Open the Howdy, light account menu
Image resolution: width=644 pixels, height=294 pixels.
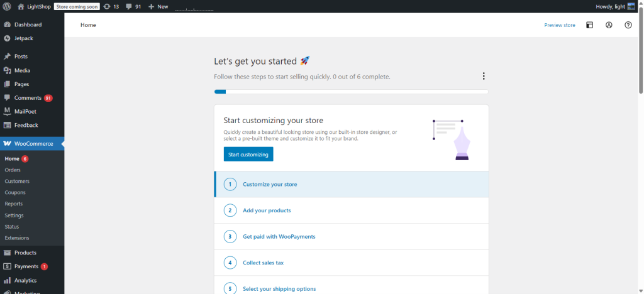click(615, 6)
